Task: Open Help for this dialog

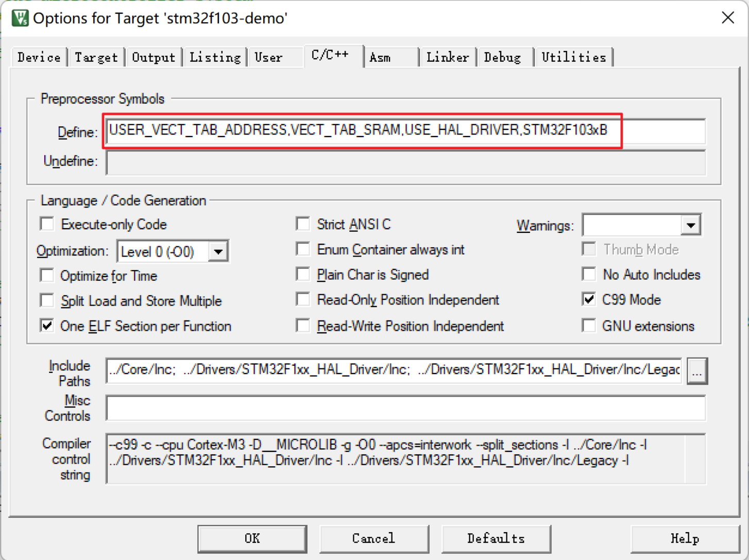Action: (684, 538)
